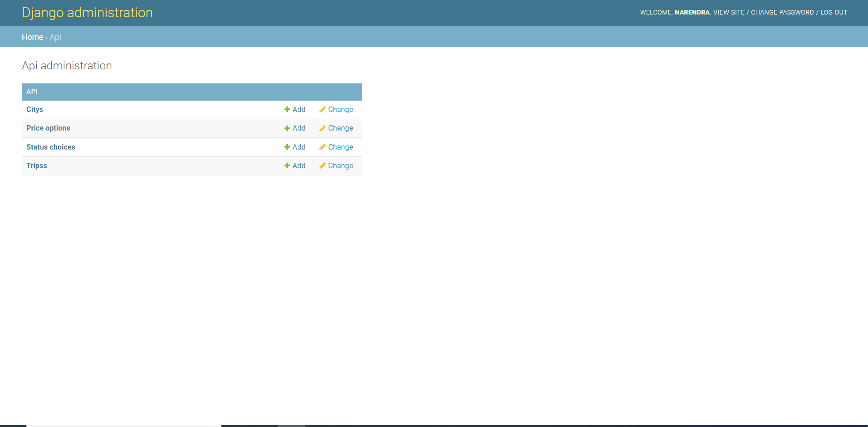
Task: Click the green plus icon to add a City
Action: pyautogui.click(x=287, y=109)
